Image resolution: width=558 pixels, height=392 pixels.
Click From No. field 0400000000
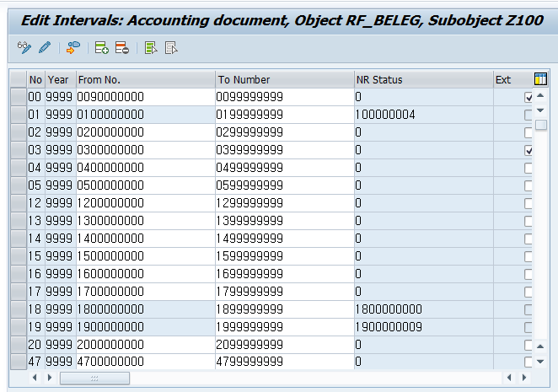[146, 168]
